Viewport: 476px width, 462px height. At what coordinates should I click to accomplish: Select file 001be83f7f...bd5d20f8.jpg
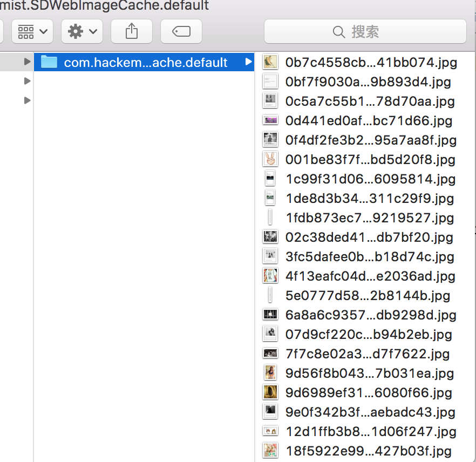click(365, 159)
